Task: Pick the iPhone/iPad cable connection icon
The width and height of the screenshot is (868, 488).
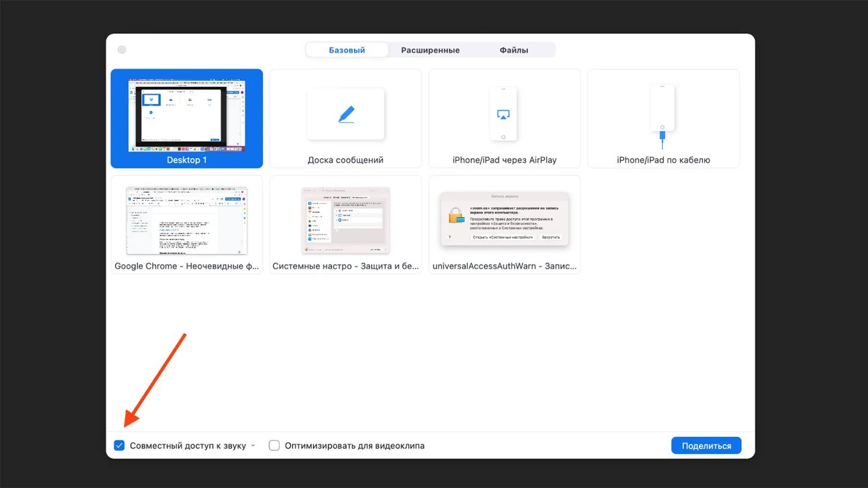Action: pos(662,116)
